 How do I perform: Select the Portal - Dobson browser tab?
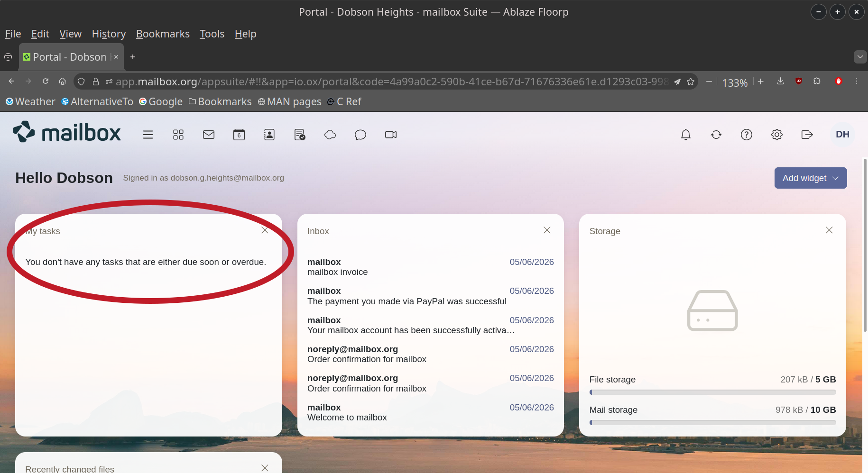tap(71, 57)
